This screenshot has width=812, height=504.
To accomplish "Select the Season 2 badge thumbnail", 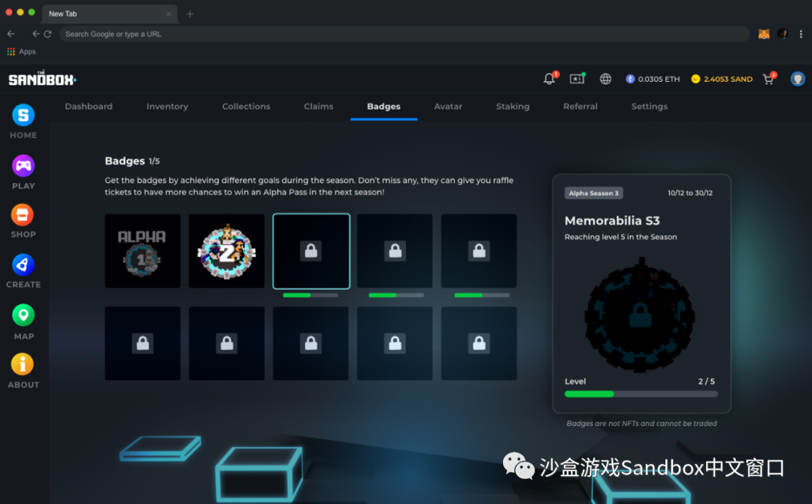I will [x=226, y=251].
